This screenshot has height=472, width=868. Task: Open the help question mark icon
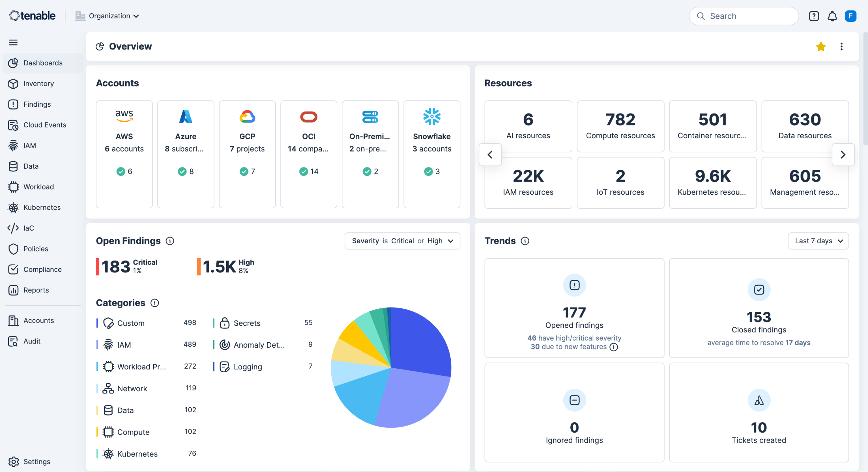(814, 16)
